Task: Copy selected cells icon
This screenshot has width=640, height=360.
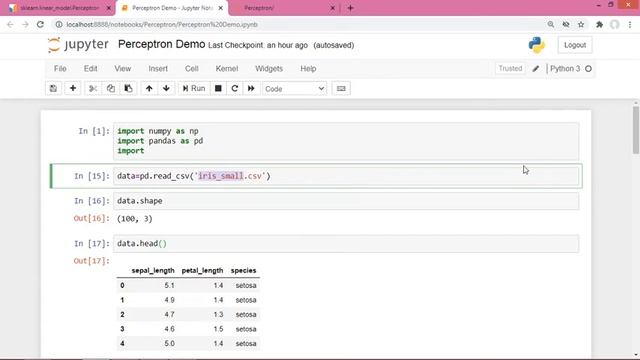Action: coord(111,89)
